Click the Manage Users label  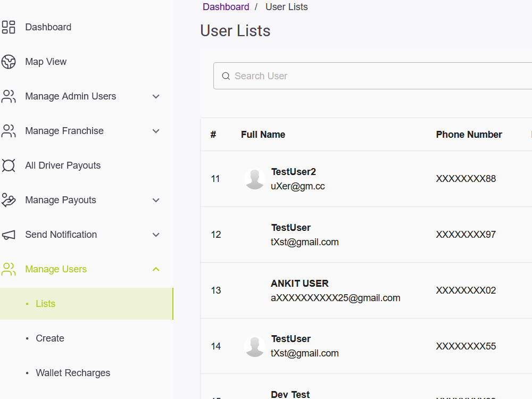point(56,269)
